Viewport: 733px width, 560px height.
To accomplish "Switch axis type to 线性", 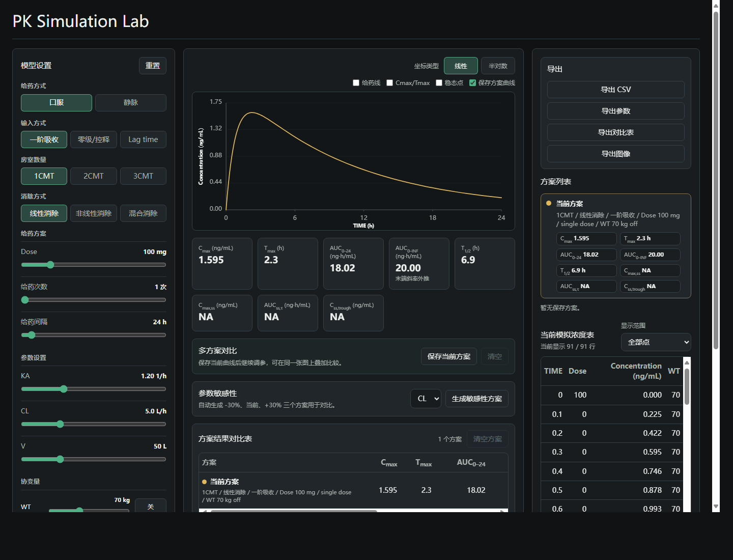I will [x=461, y=66].
